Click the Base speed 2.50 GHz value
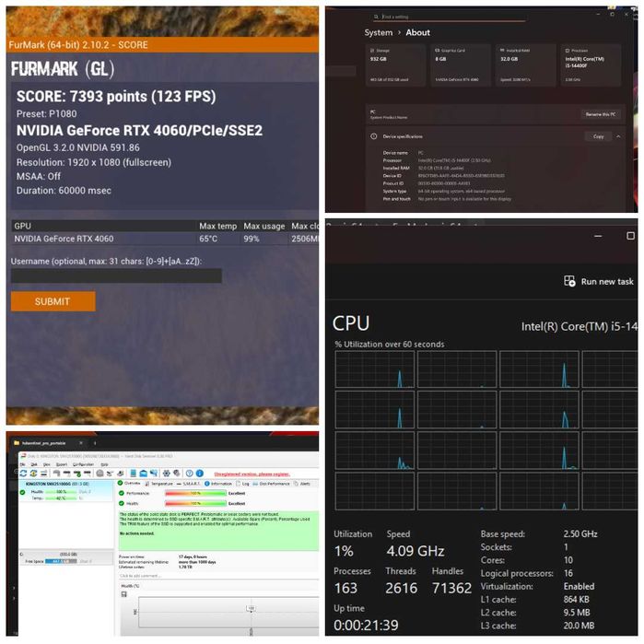The height and width of the screenshot is (644, 644). pos(580,534)
